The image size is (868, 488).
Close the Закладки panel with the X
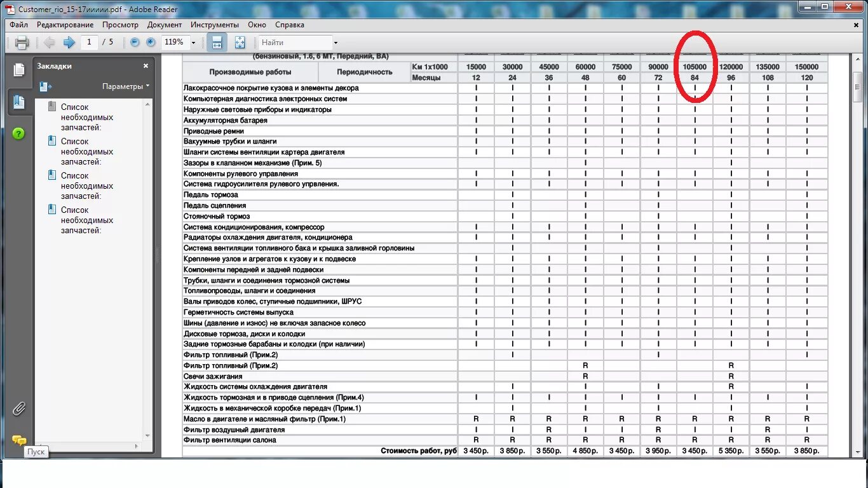tap(146, 65)
